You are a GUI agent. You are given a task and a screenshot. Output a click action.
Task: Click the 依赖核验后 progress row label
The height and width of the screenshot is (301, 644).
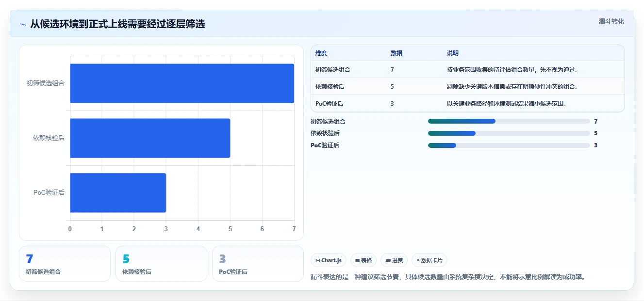click(x=325, y=133)
